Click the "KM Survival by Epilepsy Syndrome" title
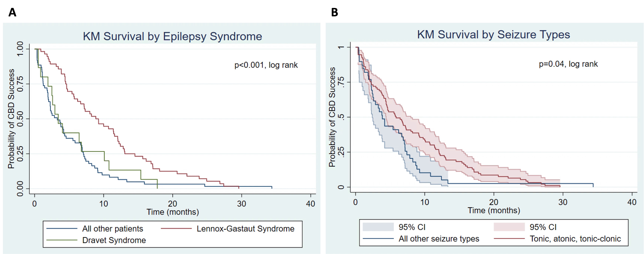This screenshot has height=254, width=644. pyautogui.click(x=173, y=36)
